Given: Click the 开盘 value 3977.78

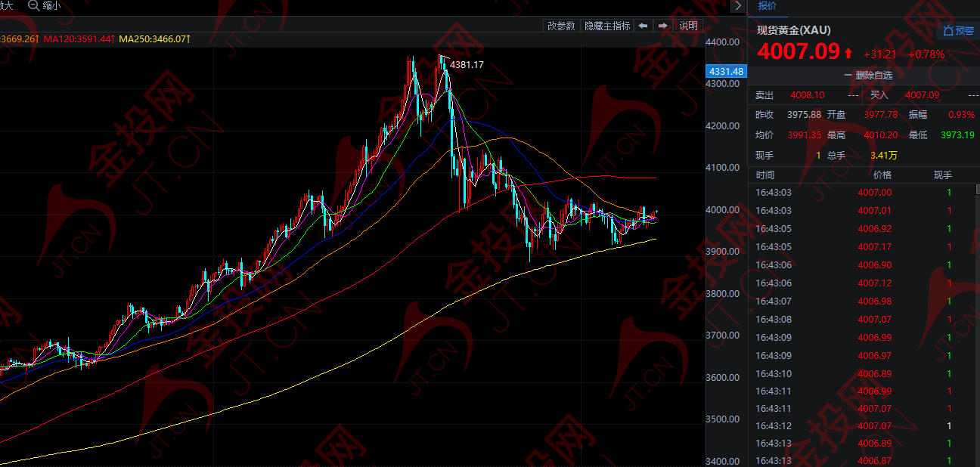Looking at the screenshot, I should 881,115.
